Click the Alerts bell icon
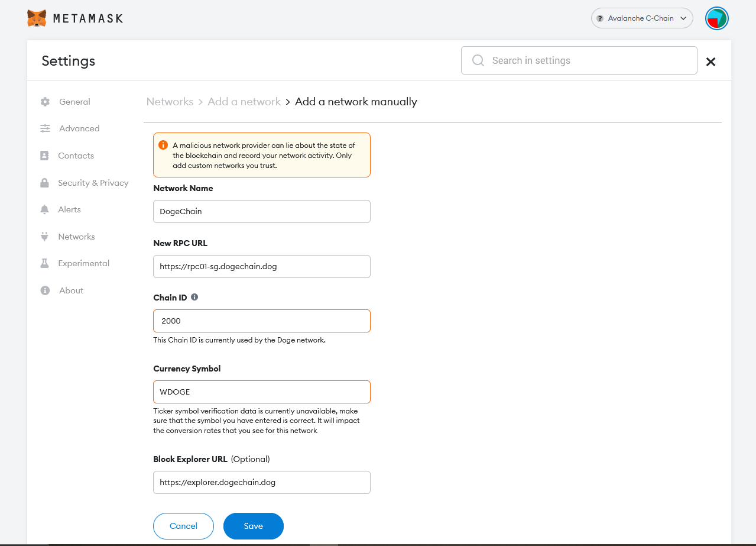756x546 pixels. (44, 209)
